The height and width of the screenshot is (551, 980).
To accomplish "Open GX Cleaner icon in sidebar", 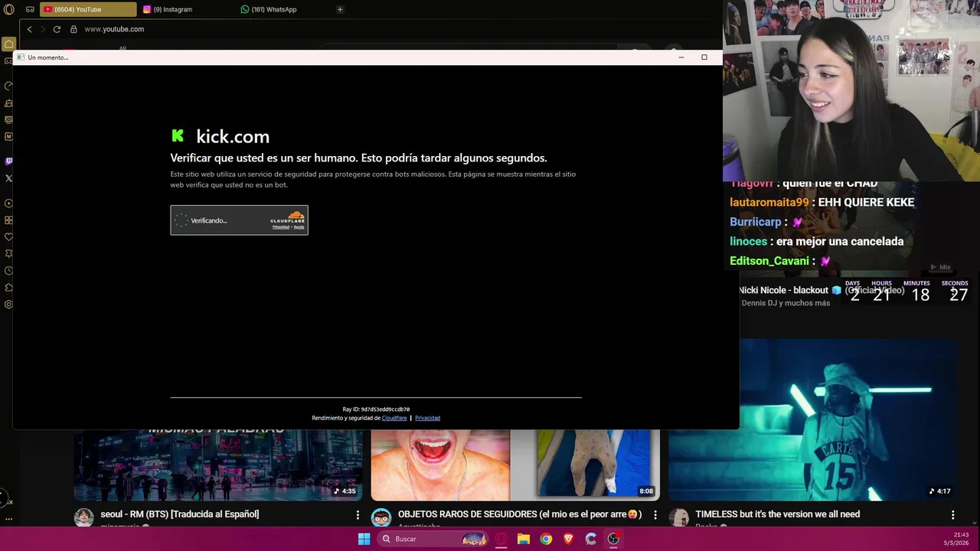I will coord(8,103).
